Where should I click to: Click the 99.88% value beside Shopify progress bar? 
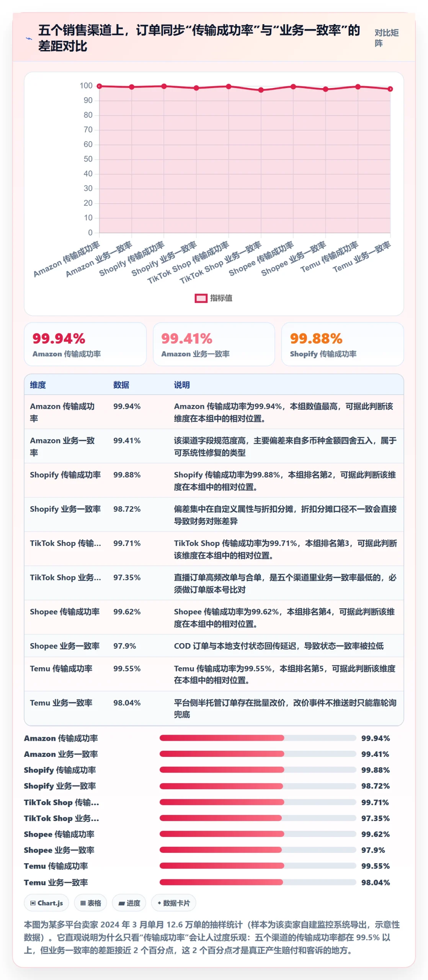tap(375, 769)
